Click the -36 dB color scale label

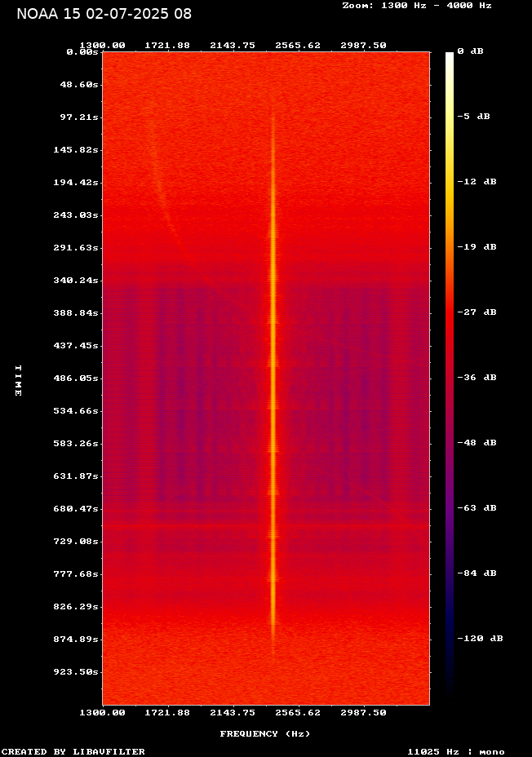pos(477,377)
